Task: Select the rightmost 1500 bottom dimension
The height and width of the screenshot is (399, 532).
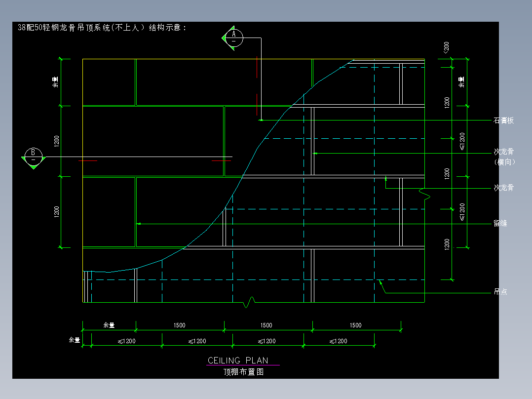Action: [x=355, y=325]
